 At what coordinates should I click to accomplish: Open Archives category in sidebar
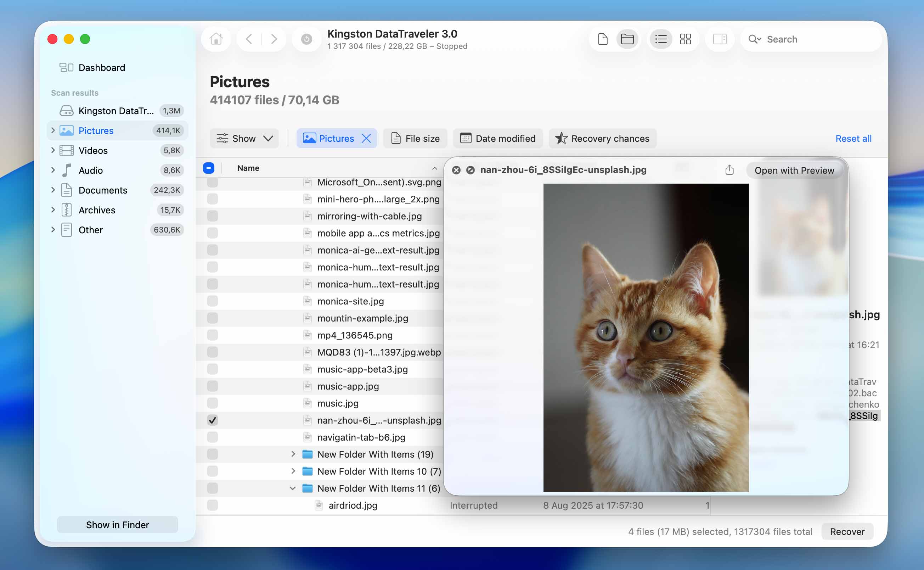point(118,210)
